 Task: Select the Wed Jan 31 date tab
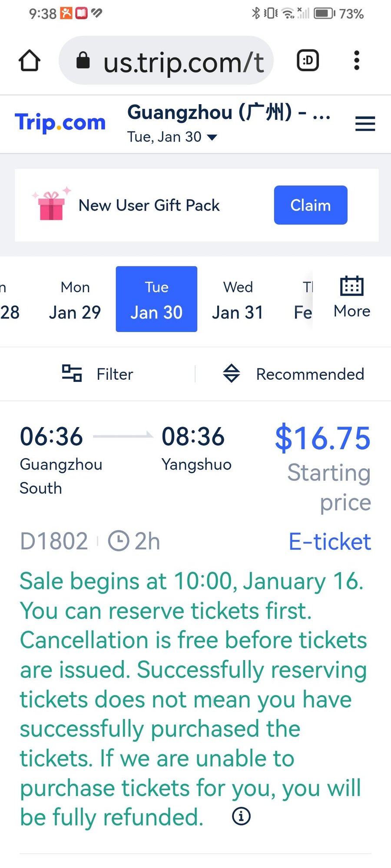[238, 299]
